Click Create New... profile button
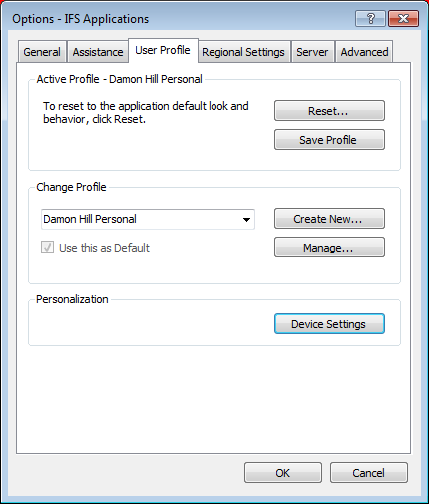Viewport: 429px width, 504px height. pyautogui.click(x=329, y=219)
